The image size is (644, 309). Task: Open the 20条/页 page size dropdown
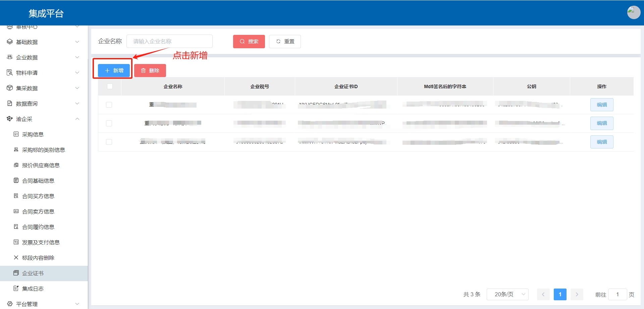[507, 295]
